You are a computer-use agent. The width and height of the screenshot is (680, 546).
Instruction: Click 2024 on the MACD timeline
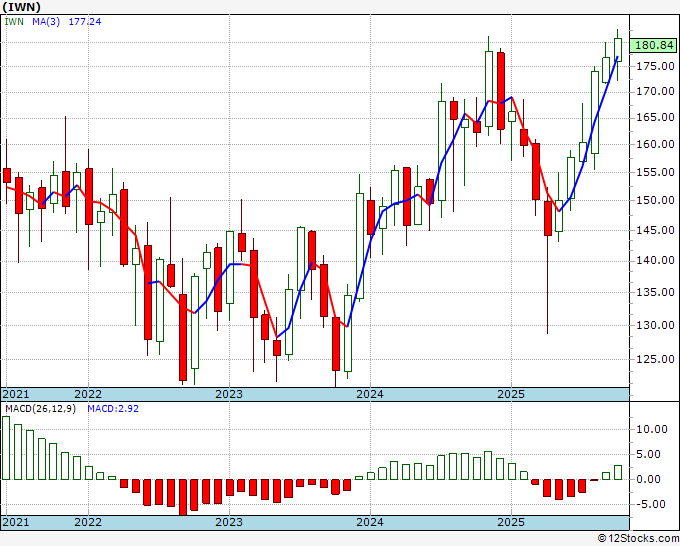point(370,522)
